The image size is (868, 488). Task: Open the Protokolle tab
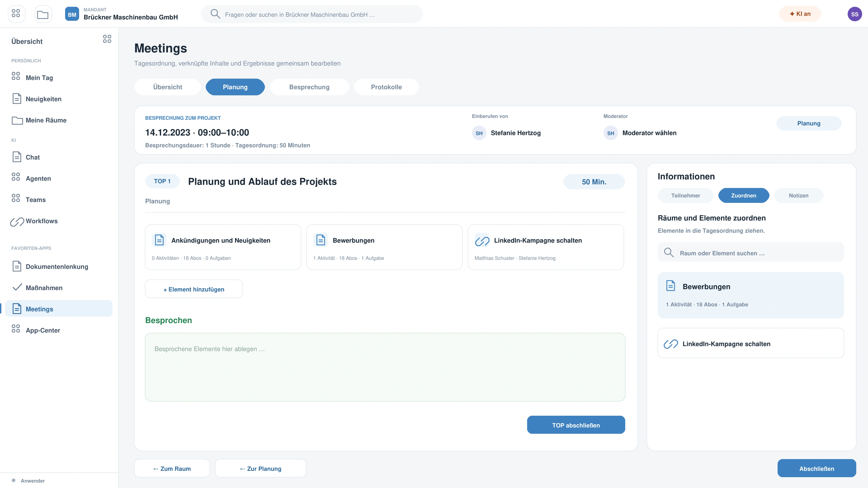point(386,87)
